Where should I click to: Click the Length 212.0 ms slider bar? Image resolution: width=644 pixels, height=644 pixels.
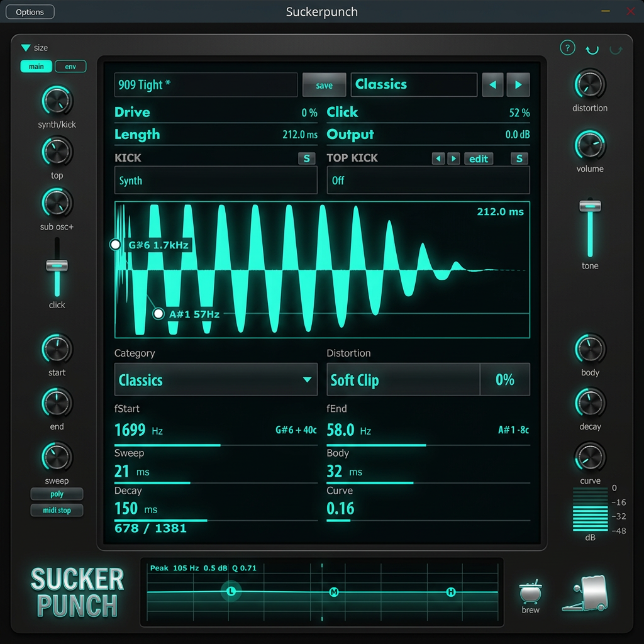[x=216, y=136]
